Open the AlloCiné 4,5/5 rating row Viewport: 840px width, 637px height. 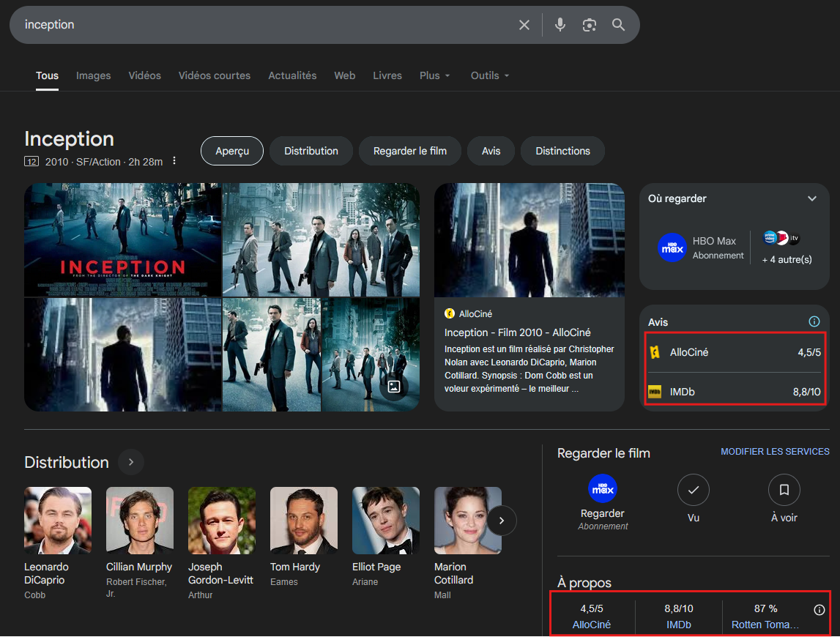coord(735,352)
